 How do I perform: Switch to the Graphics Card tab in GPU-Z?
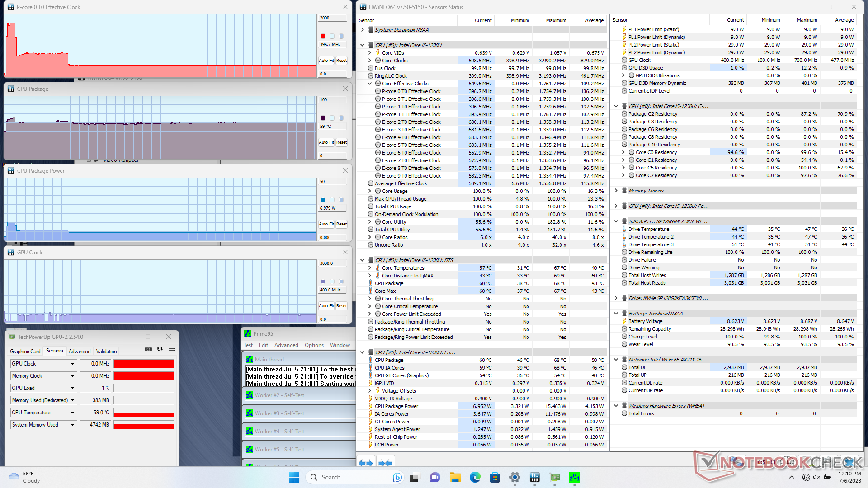point(25,351)
